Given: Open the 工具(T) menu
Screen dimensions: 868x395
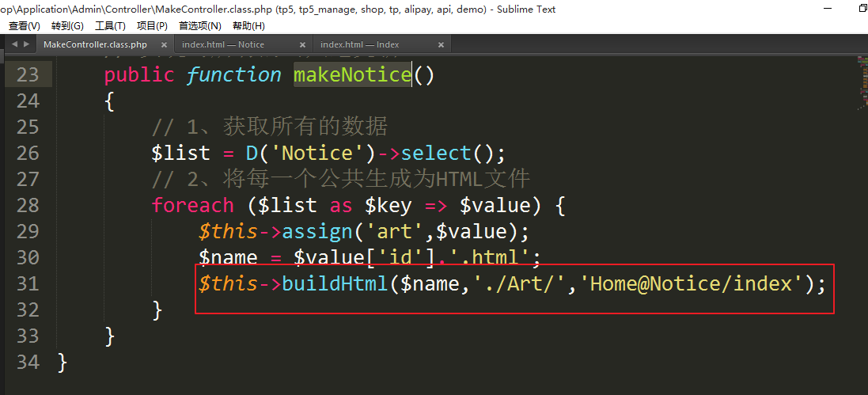Looking at the screenshot, I should (110, 26).
